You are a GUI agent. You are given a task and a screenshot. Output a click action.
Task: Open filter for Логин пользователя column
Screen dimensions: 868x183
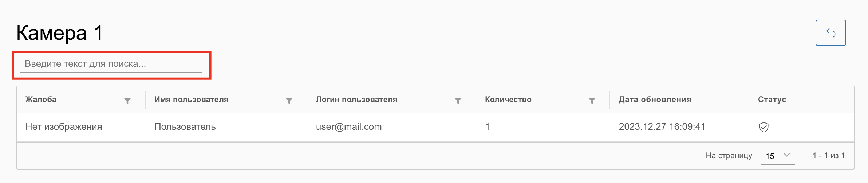pos(458,101)
